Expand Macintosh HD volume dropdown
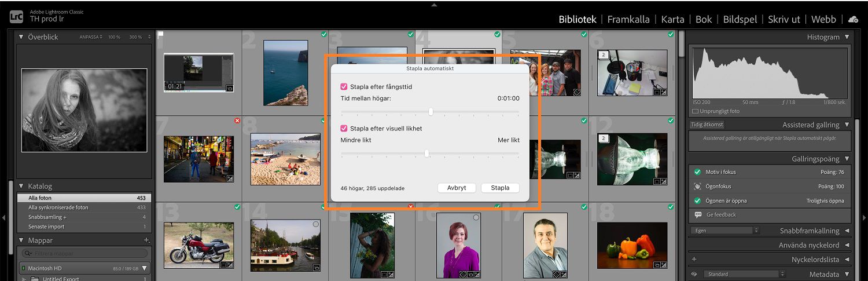 (145, 268)
